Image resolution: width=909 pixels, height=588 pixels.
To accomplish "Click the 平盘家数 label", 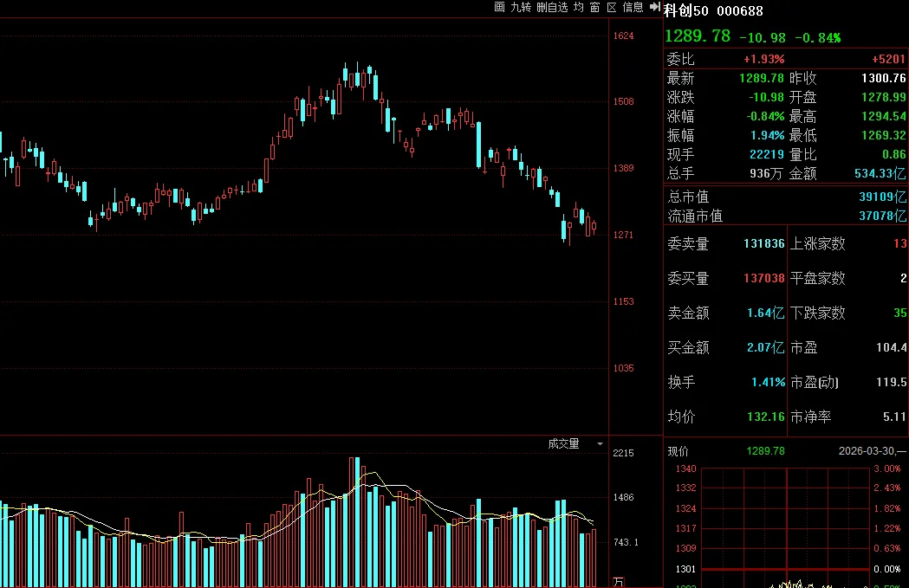I will [x=817, y=279].
